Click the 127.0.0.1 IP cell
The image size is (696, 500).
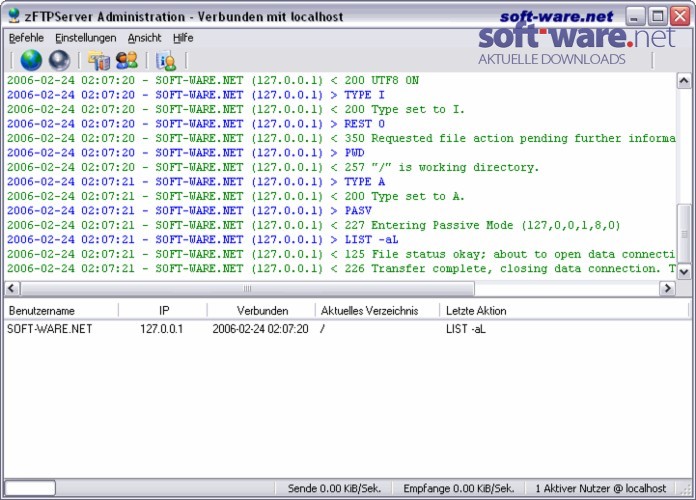point(162,329)
